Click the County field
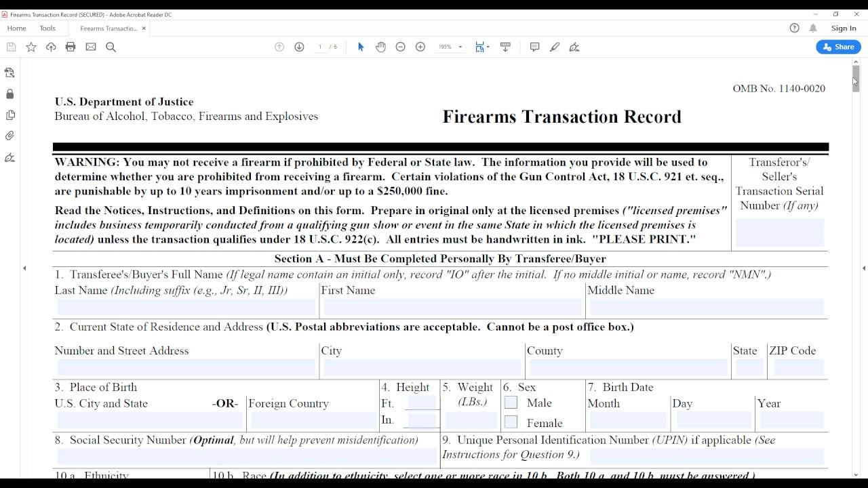This screenshot has height=488, width=868. pyautogui.click(x=628, y=368)
